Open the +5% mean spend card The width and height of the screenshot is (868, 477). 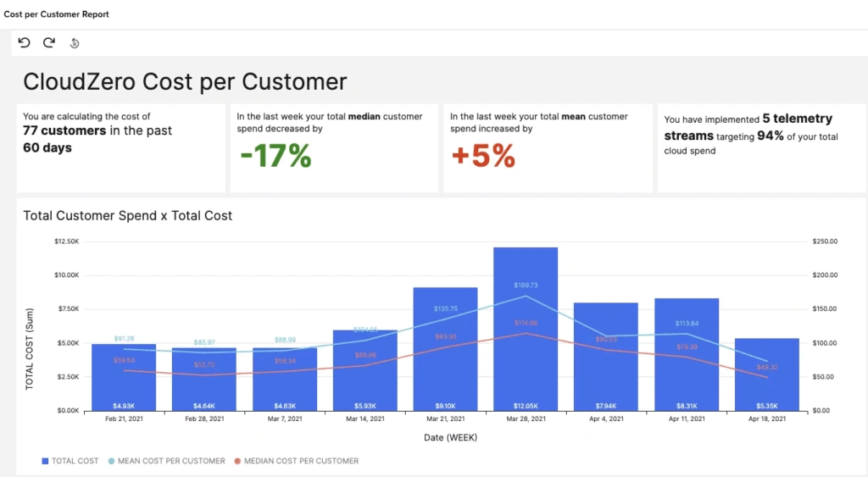[547, 148]
